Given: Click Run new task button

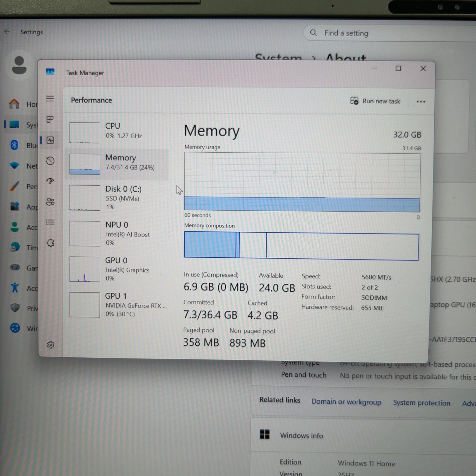Looking at the screenshot, I should 375,101.
